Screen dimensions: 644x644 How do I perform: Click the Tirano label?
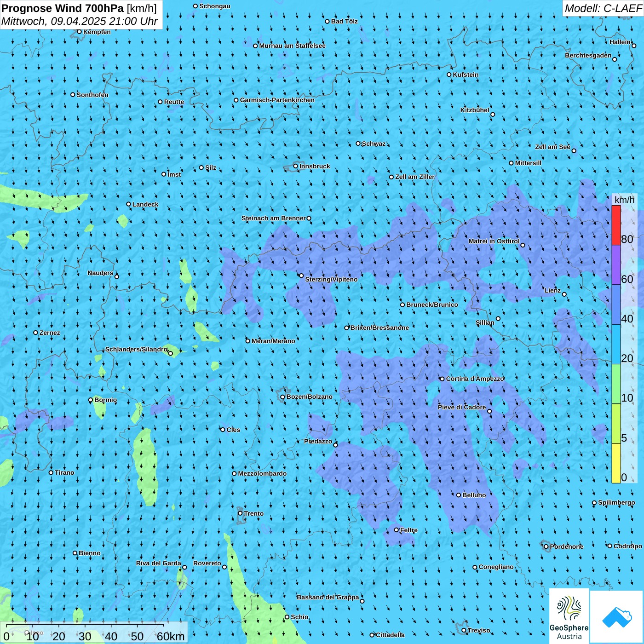point(64,472)
